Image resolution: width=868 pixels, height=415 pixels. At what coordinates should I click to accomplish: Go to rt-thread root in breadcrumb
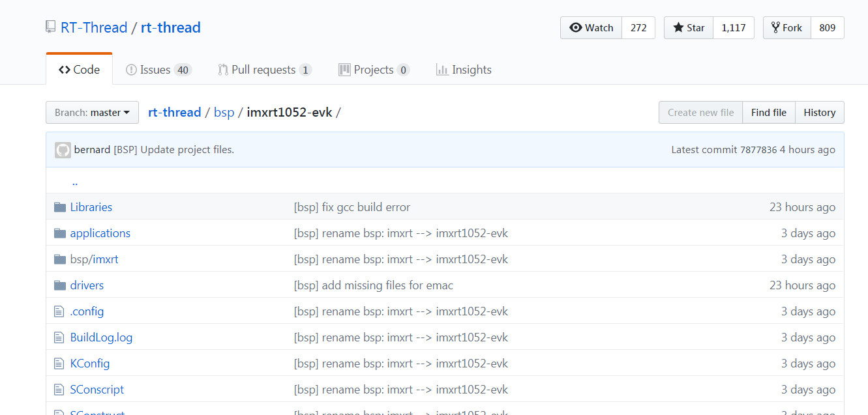175,112
